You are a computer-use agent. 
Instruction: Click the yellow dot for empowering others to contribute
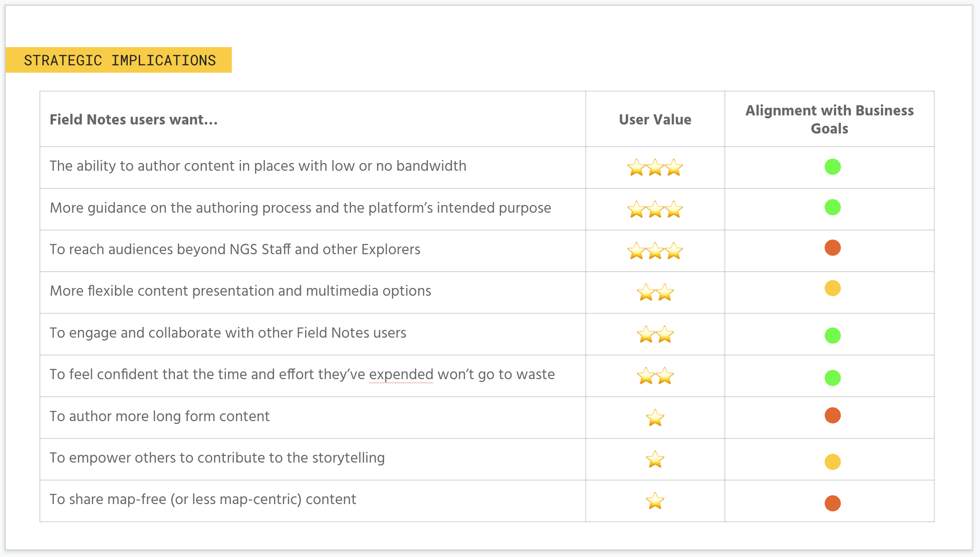tap(832, 462)
